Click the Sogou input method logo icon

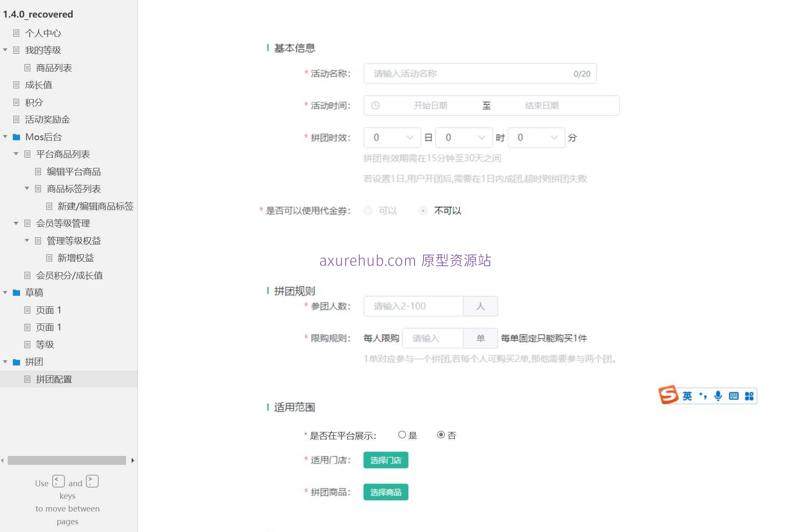click(x=669, y=396)
